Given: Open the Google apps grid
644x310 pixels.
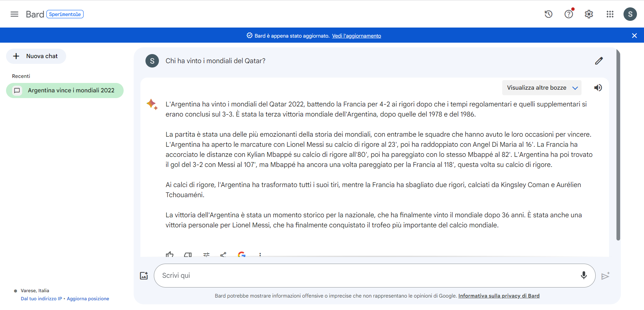Looking at the screenshot, I should [610, 14].
